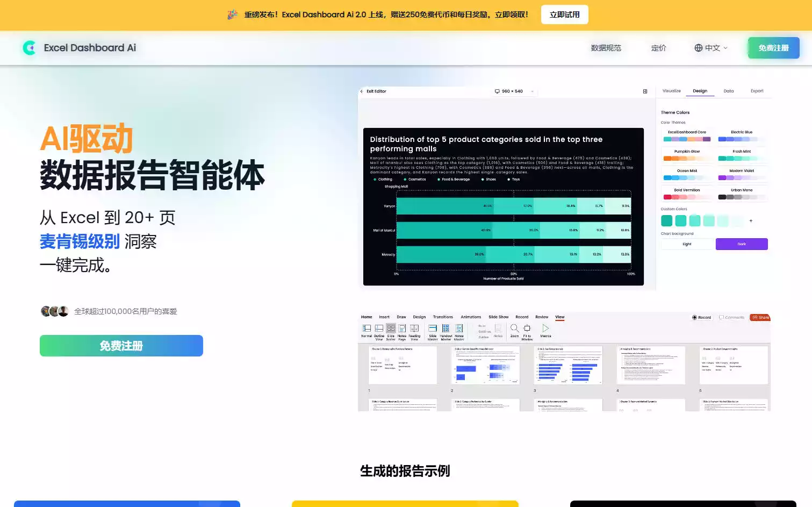Open the 数据规范 nav link

coord(606,48)
